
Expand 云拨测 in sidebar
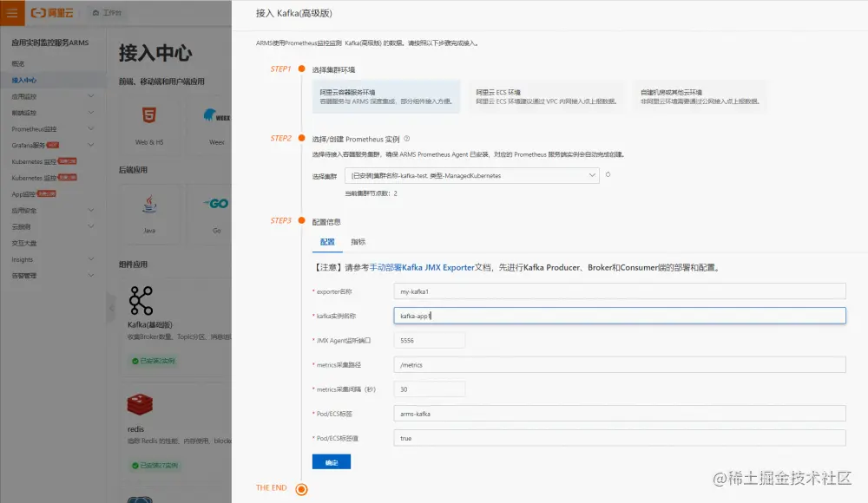tap(91, 226)
